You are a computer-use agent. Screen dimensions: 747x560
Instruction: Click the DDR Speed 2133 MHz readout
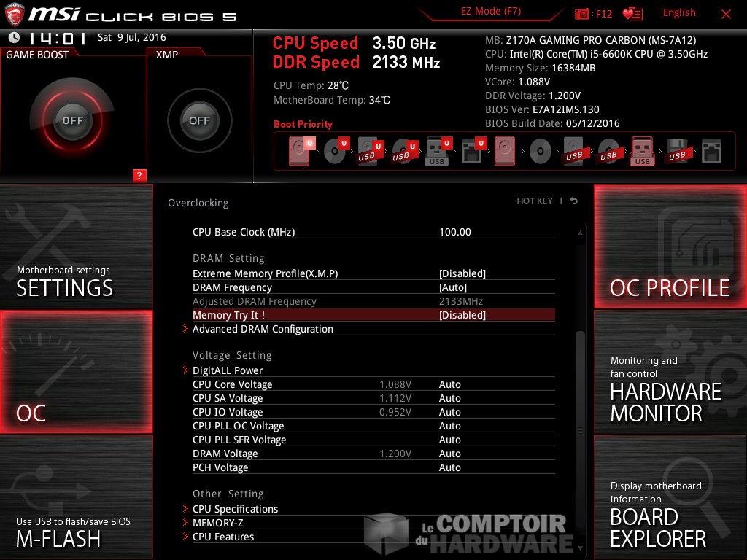tap(356, 62)
